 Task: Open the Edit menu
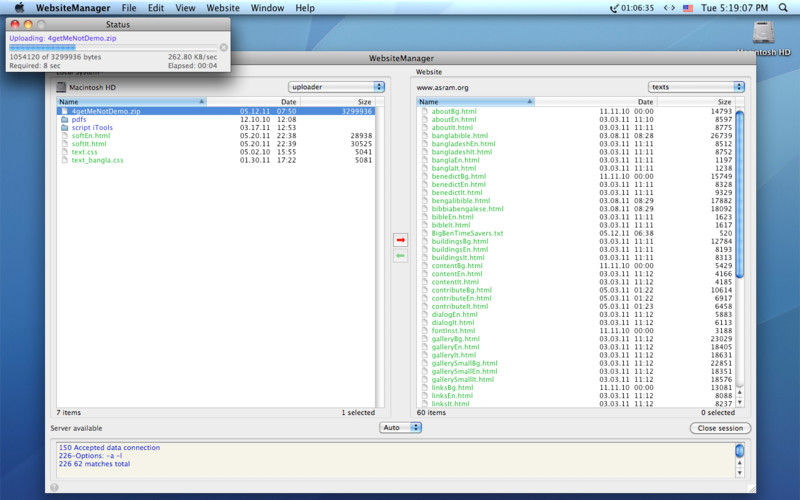156,8
